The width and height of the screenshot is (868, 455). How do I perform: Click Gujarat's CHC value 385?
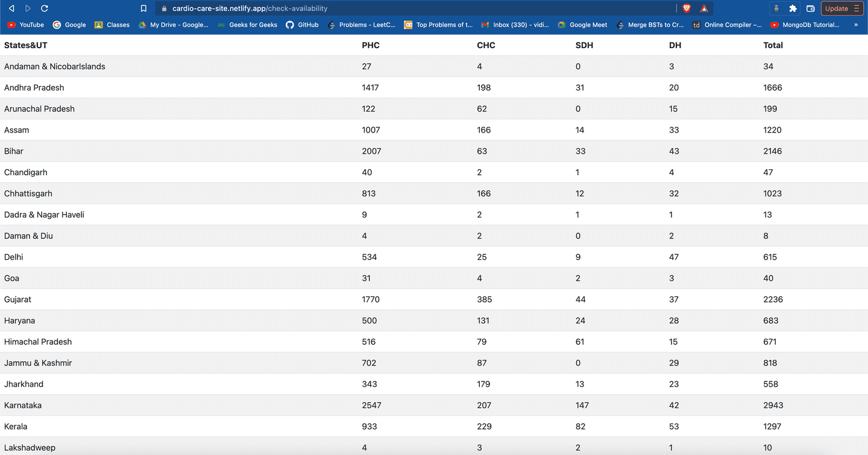(x=485, y=299)
